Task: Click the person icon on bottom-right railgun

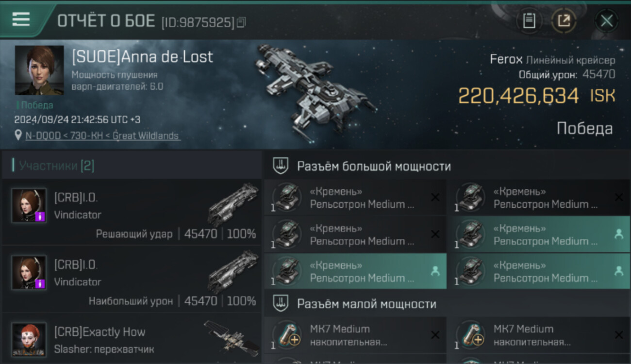Action: click(x=619, y=271)
